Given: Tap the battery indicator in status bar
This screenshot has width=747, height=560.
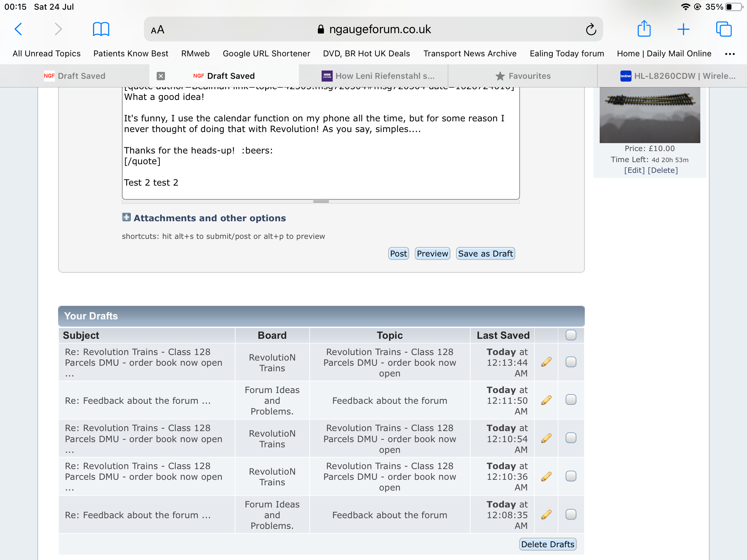Looking at the screenshot, I should click(734, 7).
